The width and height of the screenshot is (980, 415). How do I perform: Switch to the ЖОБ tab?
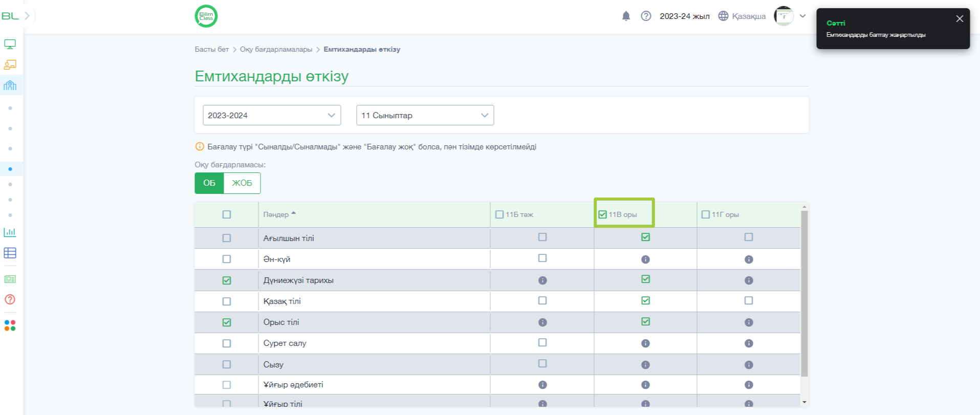click(x=242, y=183)
